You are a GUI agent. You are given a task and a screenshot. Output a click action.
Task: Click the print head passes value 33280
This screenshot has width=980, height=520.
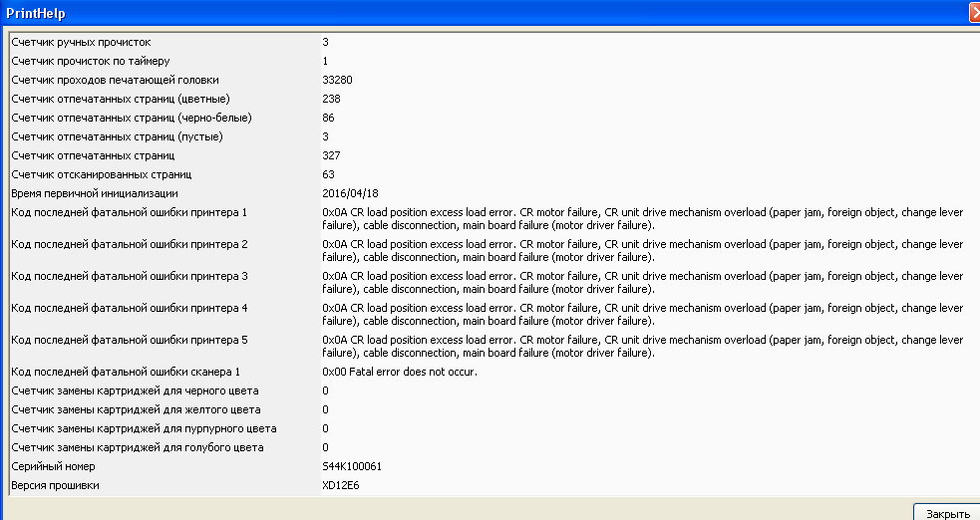pos(337,80)
